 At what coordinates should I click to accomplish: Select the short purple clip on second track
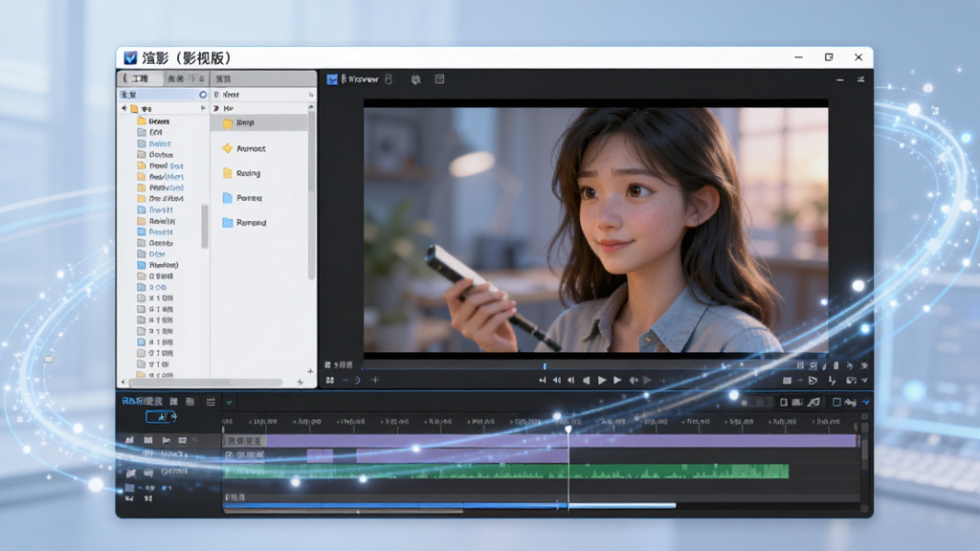click(x=320, y=455)
